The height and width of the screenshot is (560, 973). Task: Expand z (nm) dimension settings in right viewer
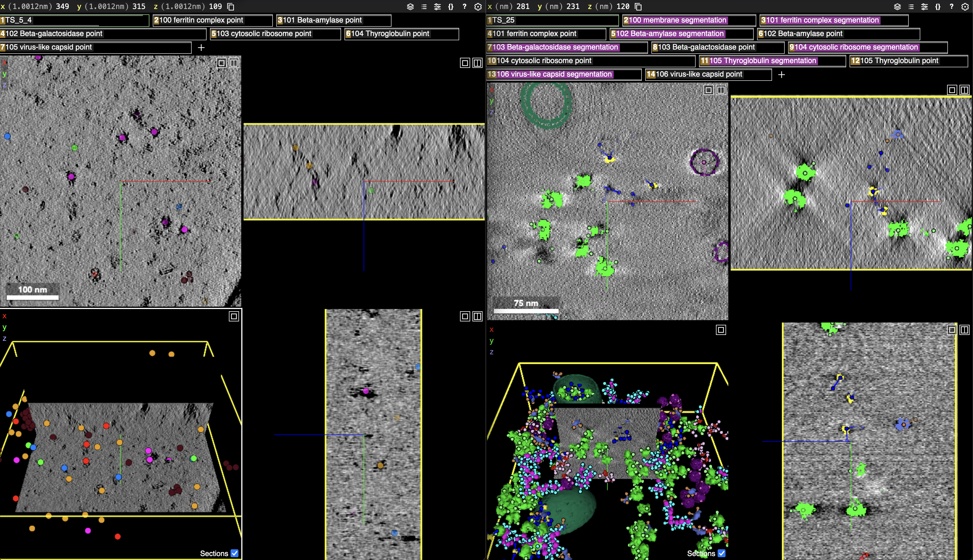pos(600,6)
